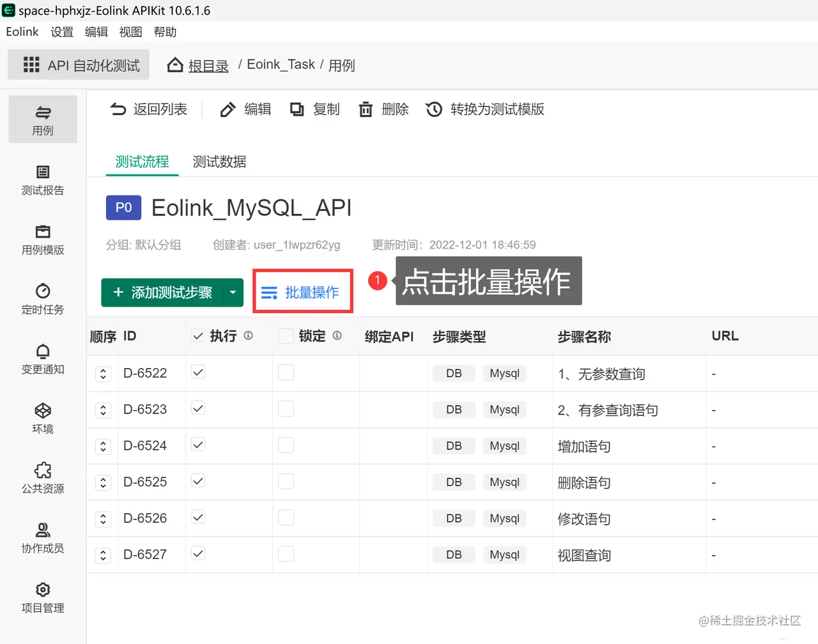Click 转换为测试模版 button
Viewport: 818px width, 644px height.
pos(485,109)
